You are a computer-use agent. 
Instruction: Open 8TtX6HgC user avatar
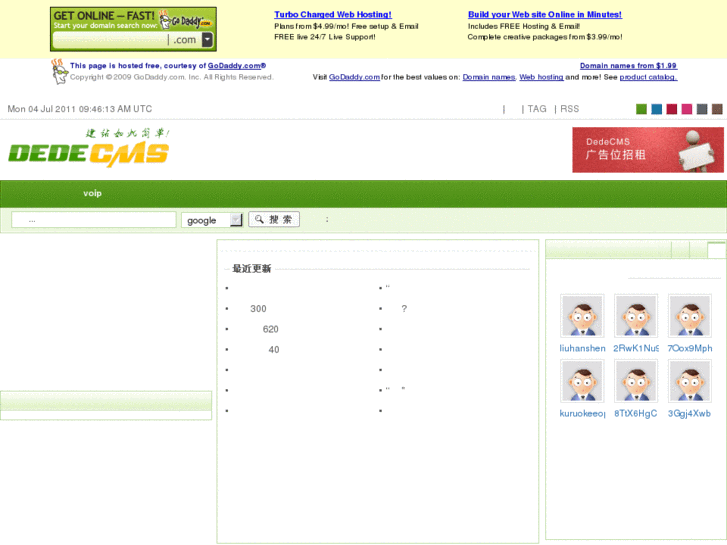click(636, 381)
